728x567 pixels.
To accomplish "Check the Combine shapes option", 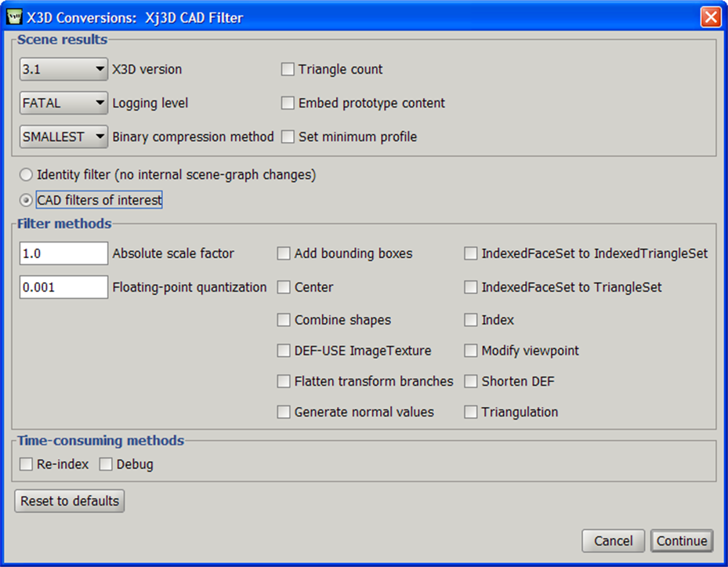I will tap(284, 320).
